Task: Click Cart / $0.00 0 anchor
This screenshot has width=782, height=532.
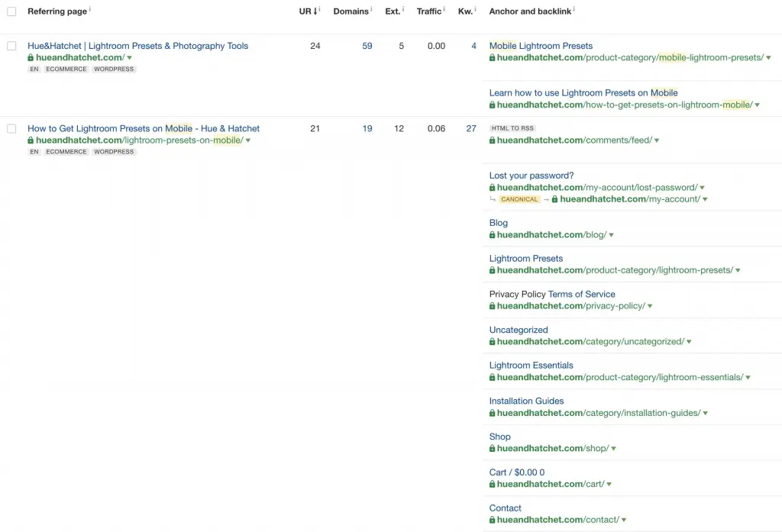Action: click(x=517, y=472)
